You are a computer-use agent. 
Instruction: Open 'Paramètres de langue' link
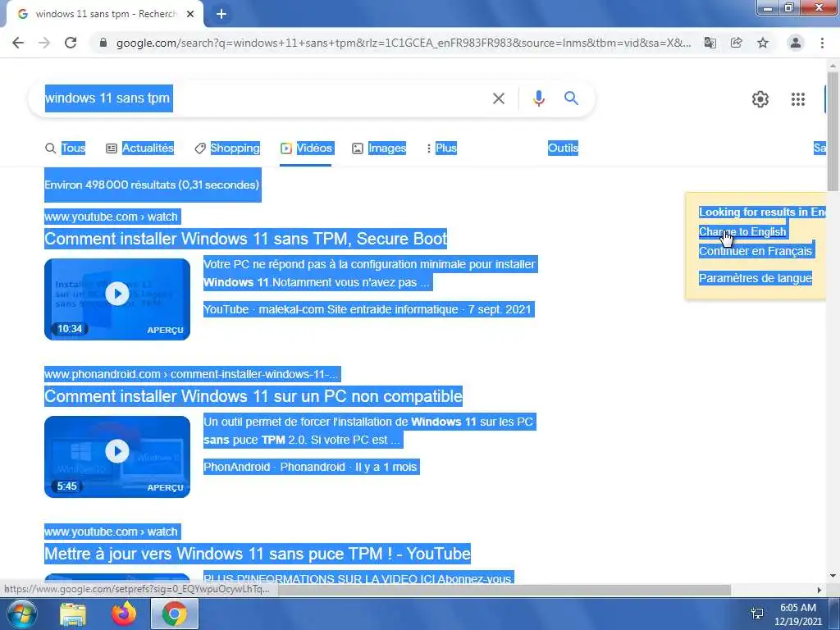tap(756, 278)
